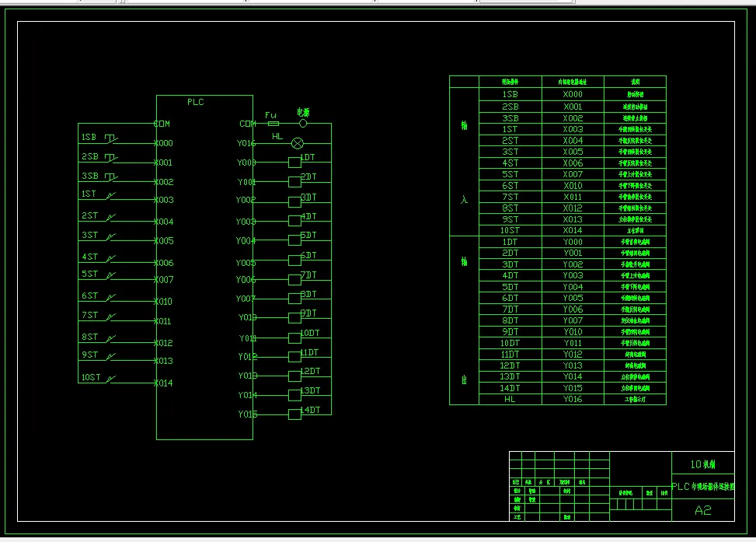Image resolution: width=756 pixels, height=542 pixels.
Task: Click the Y004 output terminal on the PLC
Action: (246, 241)
